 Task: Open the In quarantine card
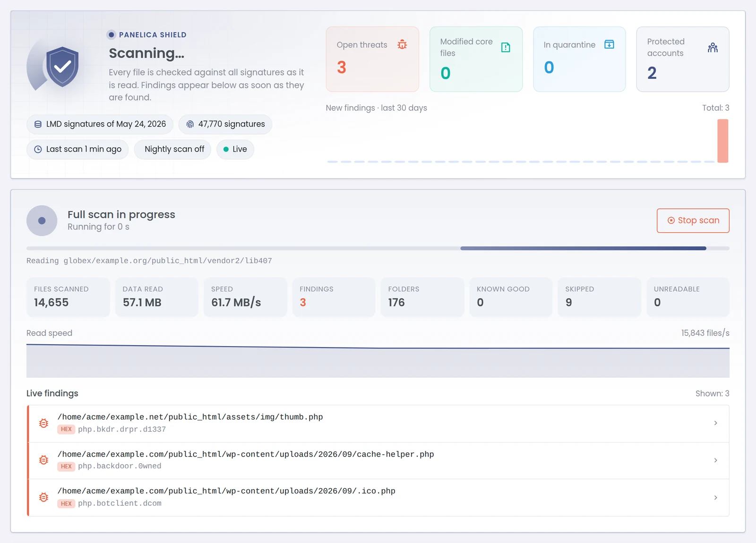pos(579,59)
